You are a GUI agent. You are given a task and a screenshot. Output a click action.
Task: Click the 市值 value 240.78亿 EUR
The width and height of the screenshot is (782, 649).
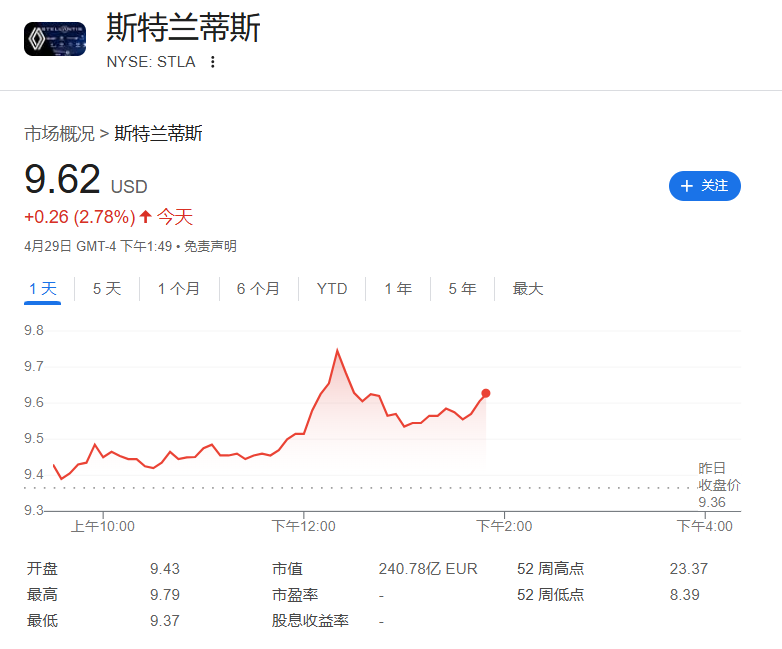[x=428, y=569]
